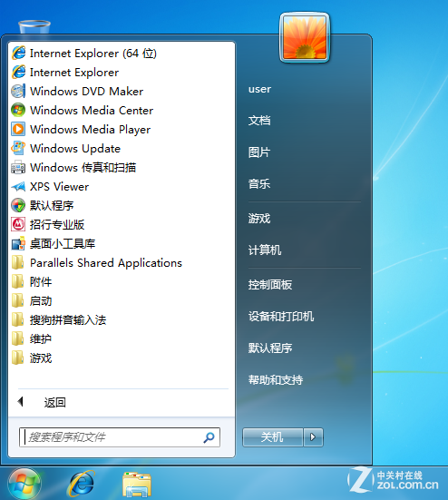
Task: Select the XPS Viewer label
Action: [59, 187]
